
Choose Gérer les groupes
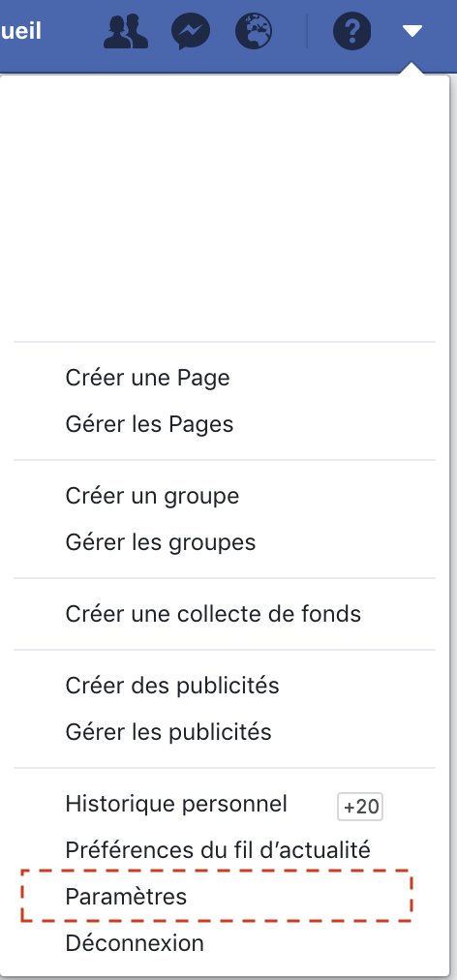click(x=161, y=542)
